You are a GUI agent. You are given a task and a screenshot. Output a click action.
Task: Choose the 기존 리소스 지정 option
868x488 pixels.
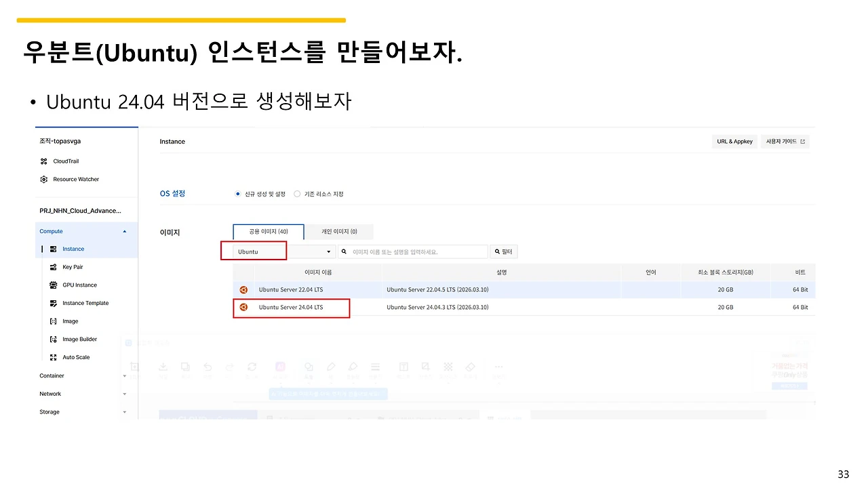(297, 193)
